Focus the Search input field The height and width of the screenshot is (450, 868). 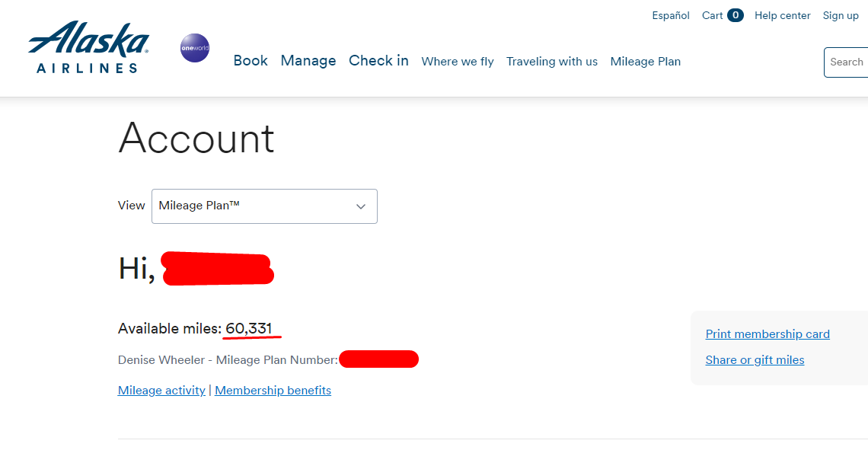coord(846,62)
